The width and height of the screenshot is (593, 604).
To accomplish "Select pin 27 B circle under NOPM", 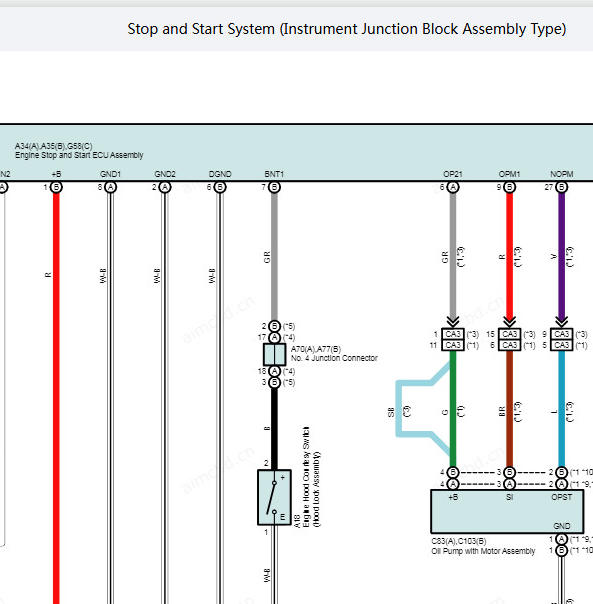I will tap(562, 187).
